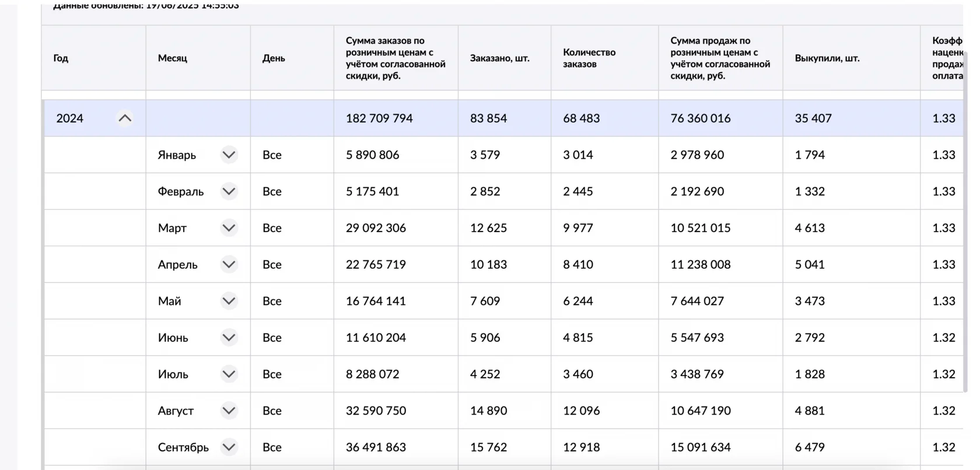Click February order sum 5 175 401
The height and width of the screenshot is (470, 980).
372,191
